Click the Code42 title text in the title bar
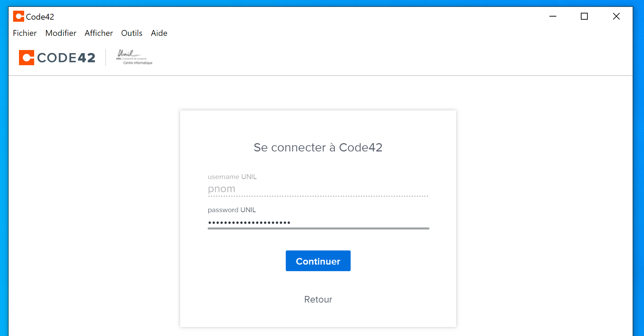 click(x=40, y=17)
